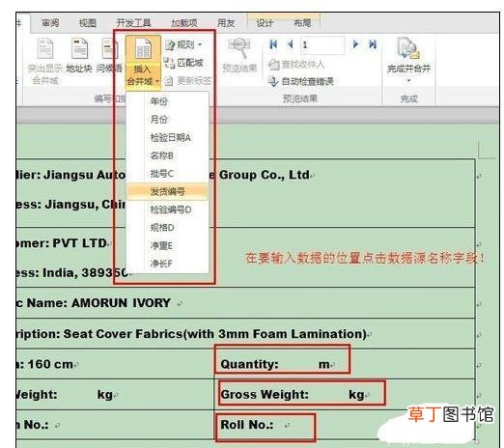Click the '160 cm' cell
Screen dimensions: 504x448
tap(50, 364)
